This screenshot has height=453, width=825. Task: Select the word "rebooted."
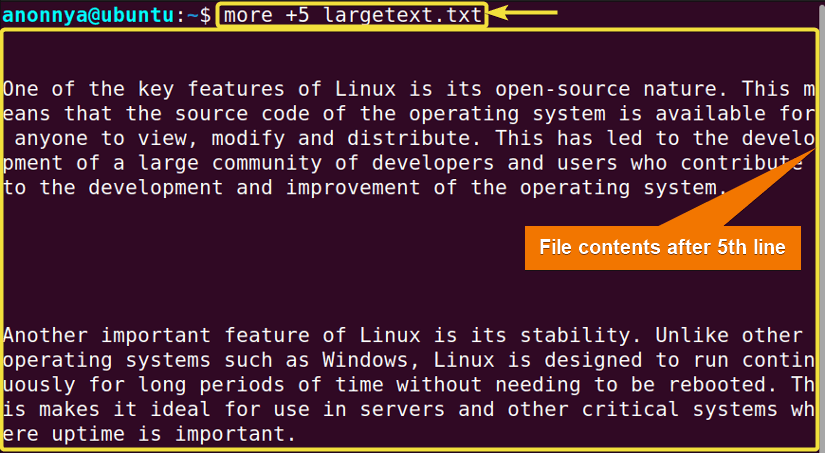[x=723, y=385]
